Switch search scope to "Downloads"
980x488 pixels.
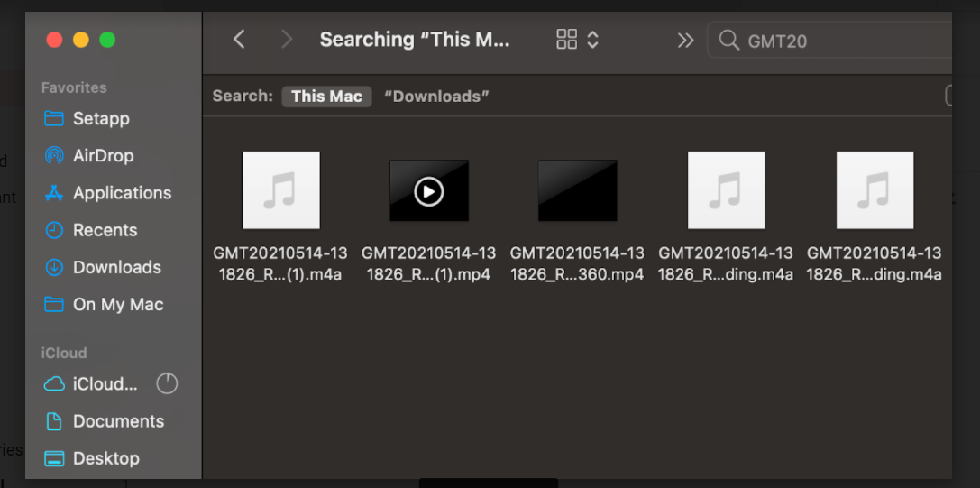tap(436, 97)
